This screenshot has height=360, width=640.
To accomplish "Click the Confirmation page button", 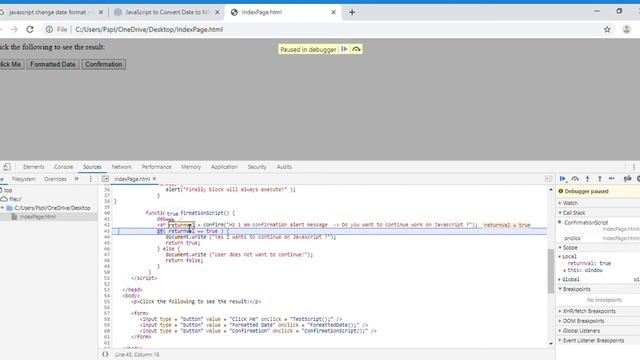I will point(103,64).
